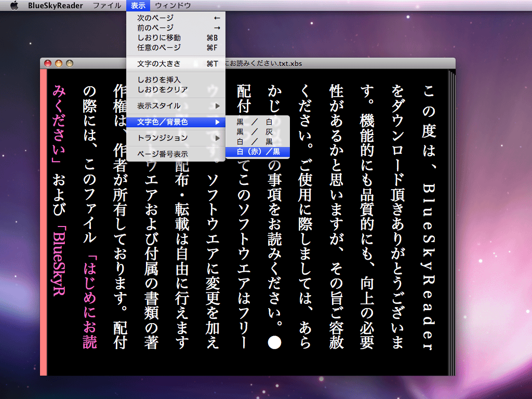This screenshot has height=399, width=532.
Task: Open the BlueSkyReader application menu
Action: (55, 5)
